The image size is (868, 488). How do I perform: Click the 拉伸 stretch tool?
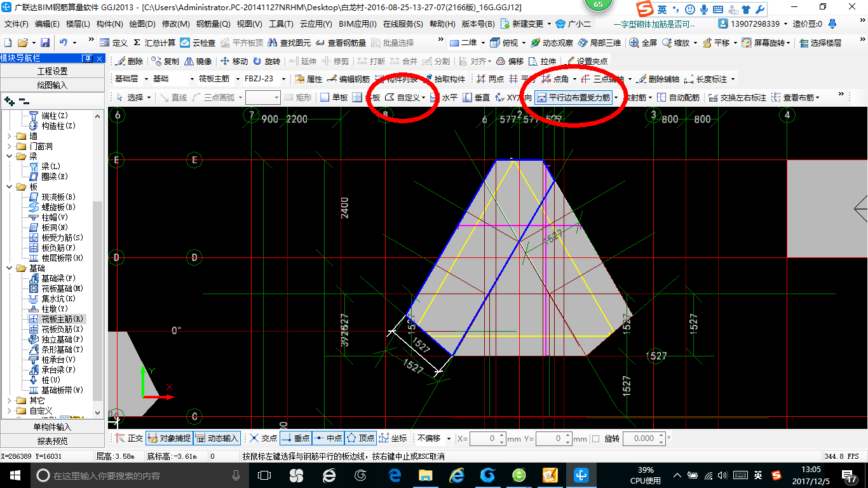point(543,62)
